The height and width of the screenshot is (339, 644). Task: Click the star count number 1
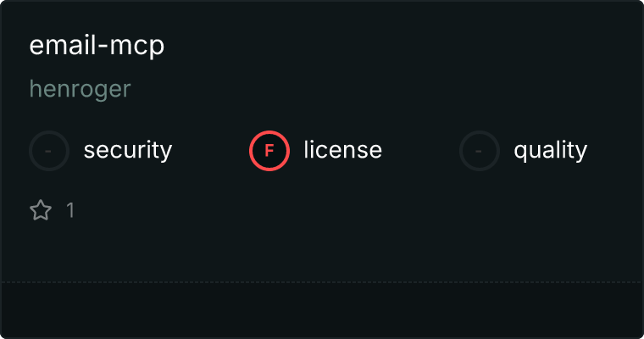[x=70, y=210]
